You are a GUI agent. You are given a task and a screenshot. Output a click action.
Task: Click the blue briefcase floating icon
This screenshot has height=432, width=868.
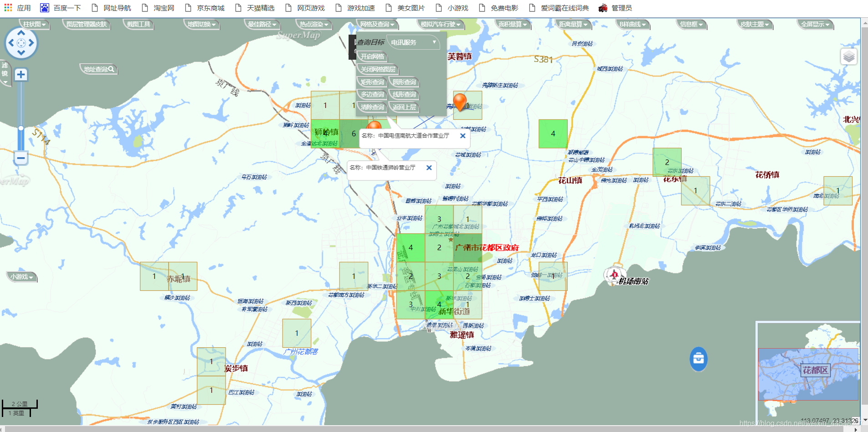[x=699, y=359]
